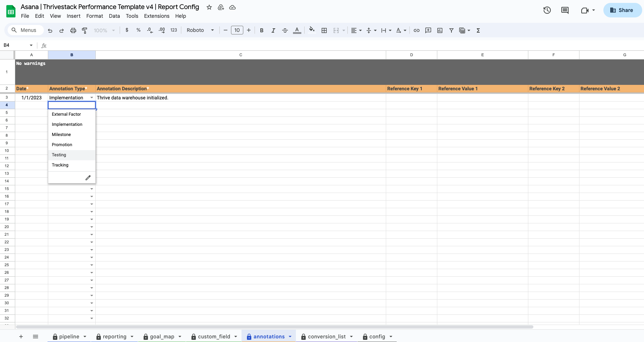Switch to the conversion_list sheet tab
This screenshot has width=644, height=342.
[327, 337]
